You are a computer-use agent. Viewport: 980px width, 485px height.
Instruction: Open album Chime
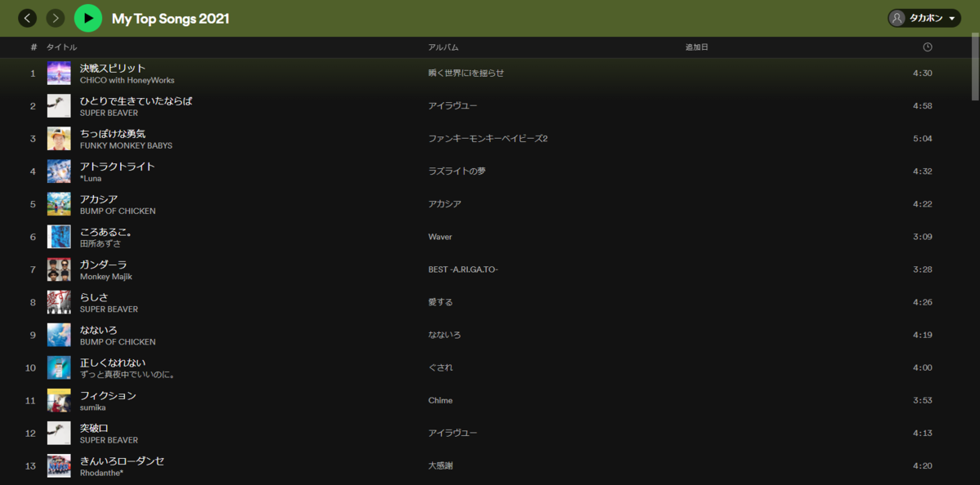click(440, 400)
